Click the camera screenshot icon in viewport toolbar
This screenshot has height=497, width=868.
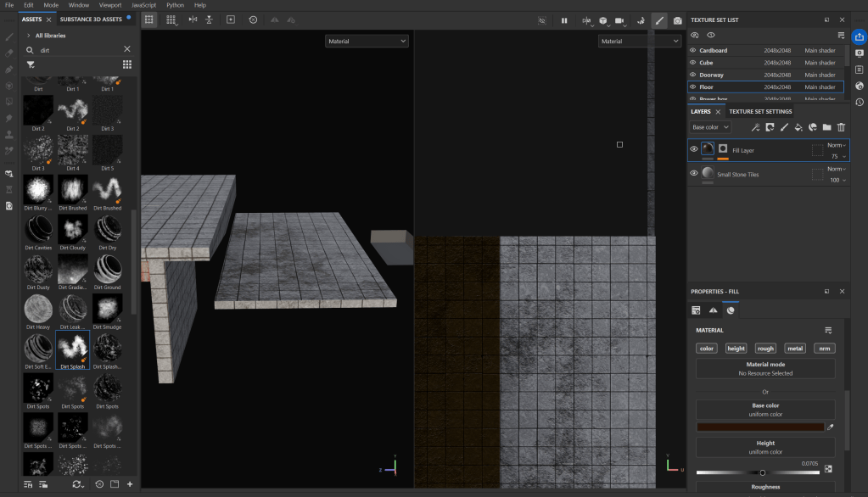(x=678, y=20)
